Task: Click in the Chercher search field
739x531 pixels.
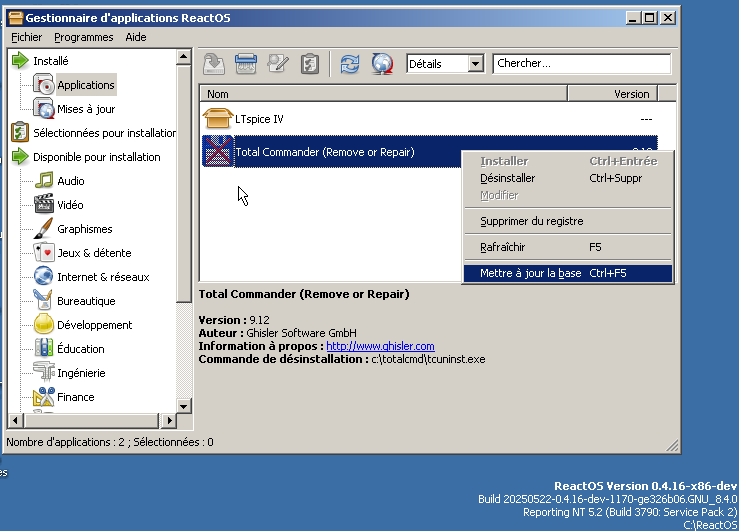Action: point(581,64)
